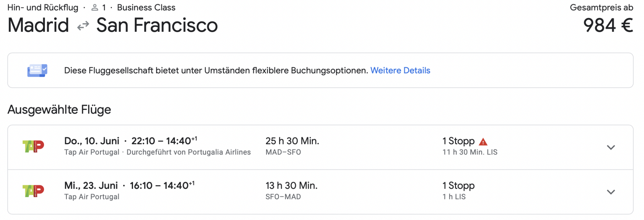Screen dimensions: 644x220
Task: Select the 25 h 30 Min. duration
Action: [x=292, y=141]
